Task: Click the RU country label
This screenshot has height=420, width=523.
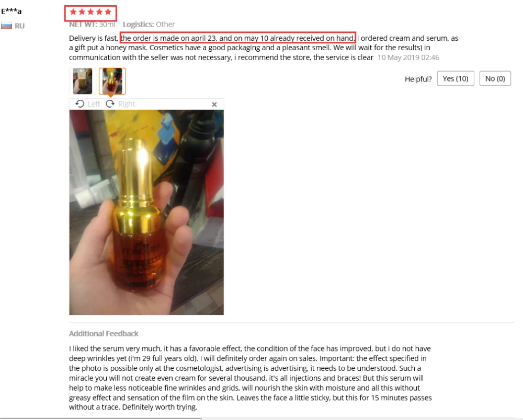Action: tap(19, 26)
